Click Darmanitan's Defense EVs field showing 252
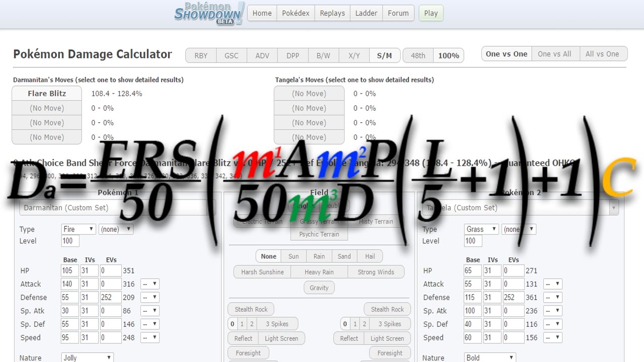This screenshot has height=362, width=644. coord(110,298)
